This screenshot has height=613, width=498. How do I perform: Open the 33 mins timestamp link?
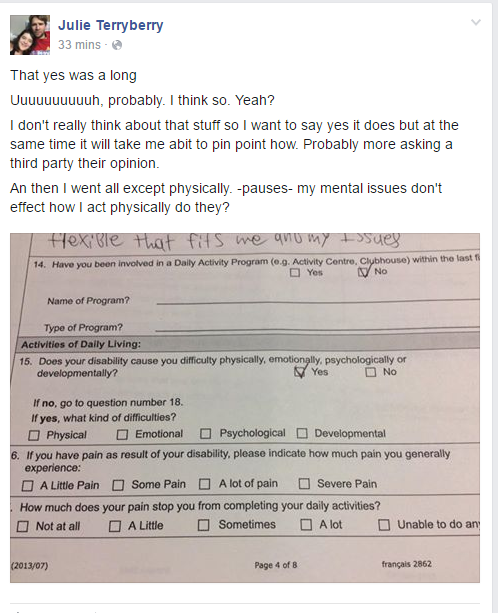click(x=79, y=45)
